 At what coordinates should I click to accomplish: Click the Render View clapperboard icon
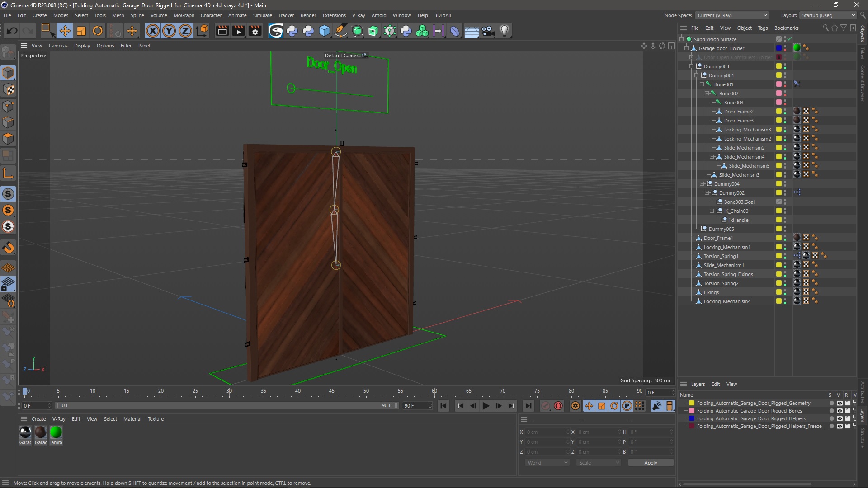pyautogui.click(x=222, y=31)
